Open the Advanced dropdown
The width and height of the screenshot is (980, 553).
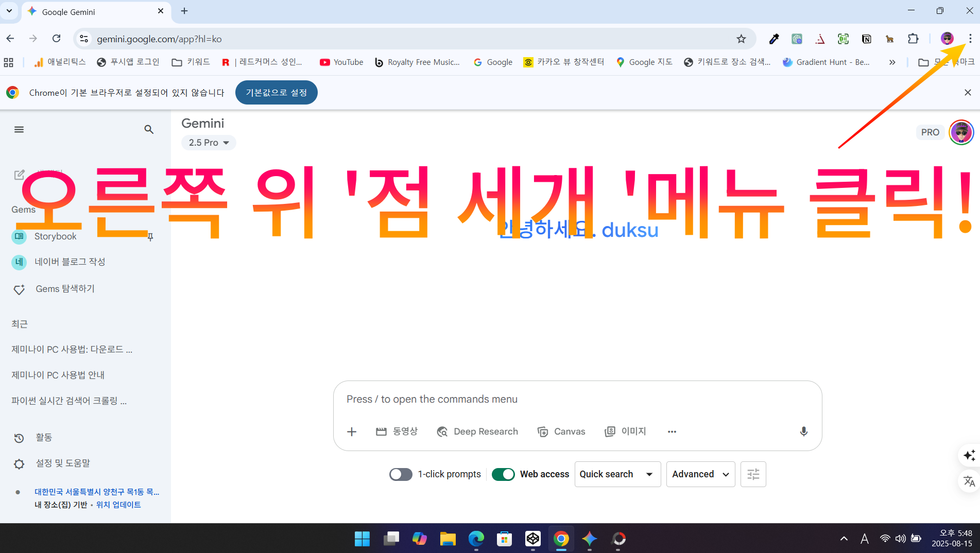700,474
